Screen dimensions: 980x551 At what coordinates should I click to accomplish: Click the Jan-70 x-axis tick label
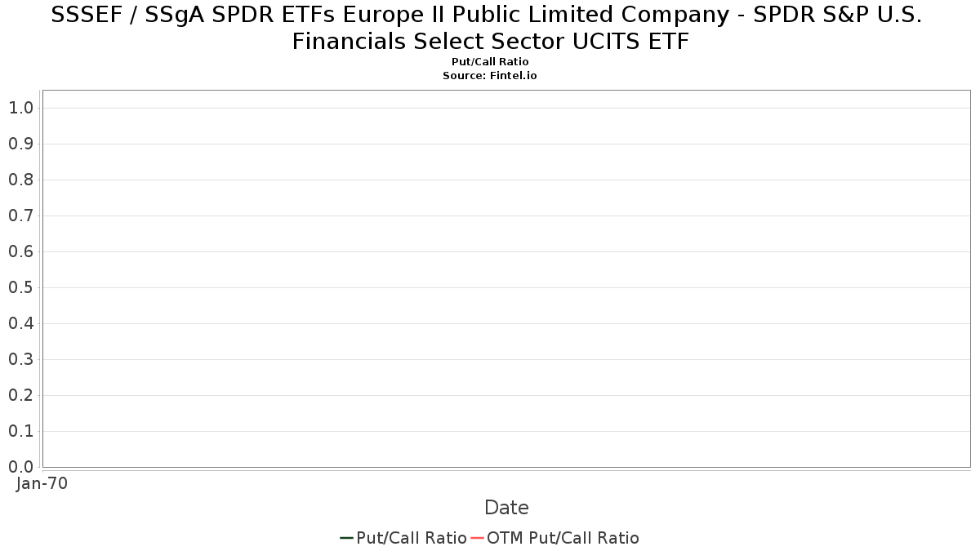coord(42,483)
